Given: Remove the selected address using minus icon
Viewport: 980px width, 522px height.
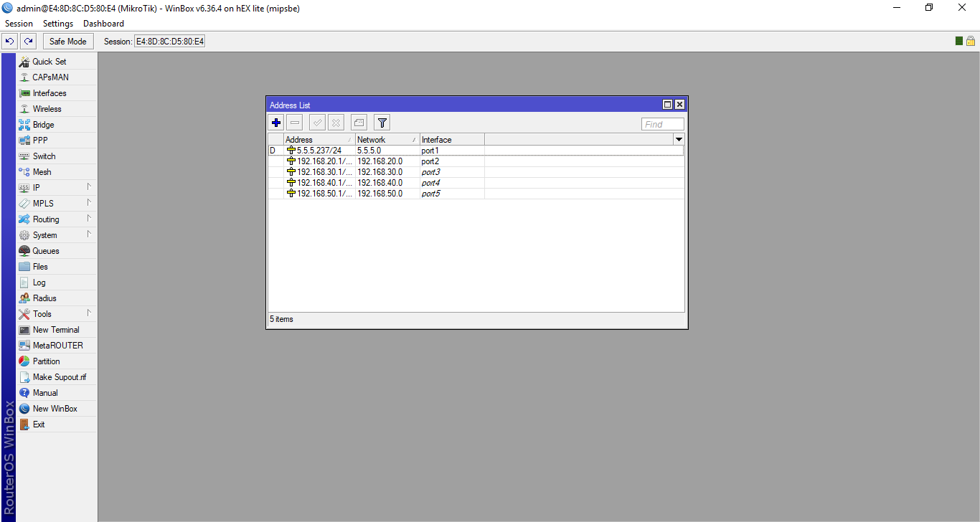Looking at the screenshot, I should pos(294,122).
